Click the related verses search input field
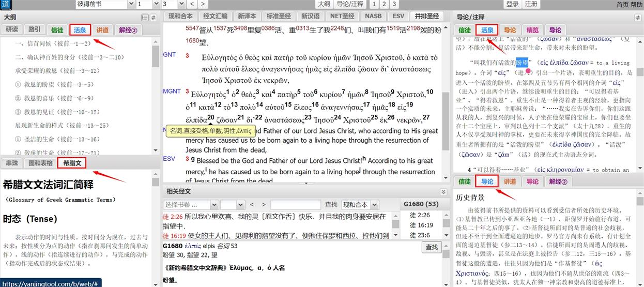 296,205
